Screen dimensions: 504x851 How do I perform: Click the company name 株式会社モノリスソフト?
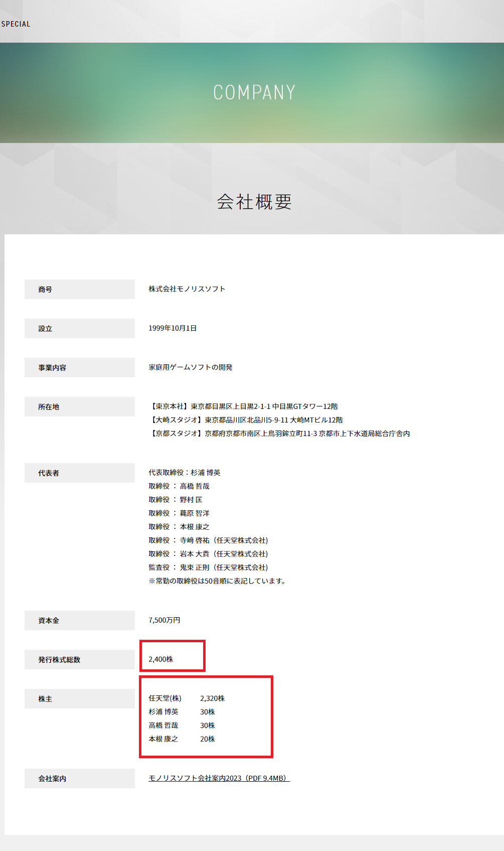pos(187,289)
